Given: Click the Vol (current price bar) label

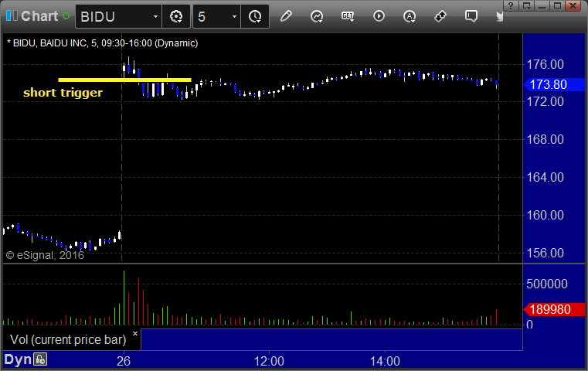Looking at the screenshot, I should pos(68,339).
